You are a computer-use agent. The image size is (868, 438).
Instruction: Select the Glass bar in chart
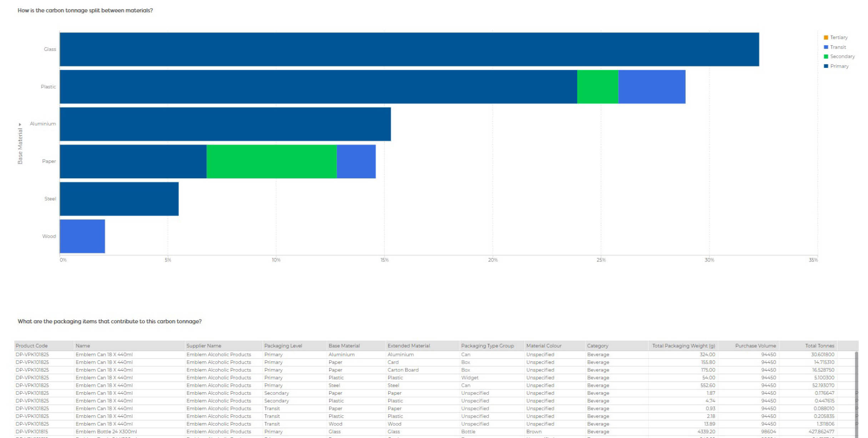pyautogui.click(x=409, y=49)
